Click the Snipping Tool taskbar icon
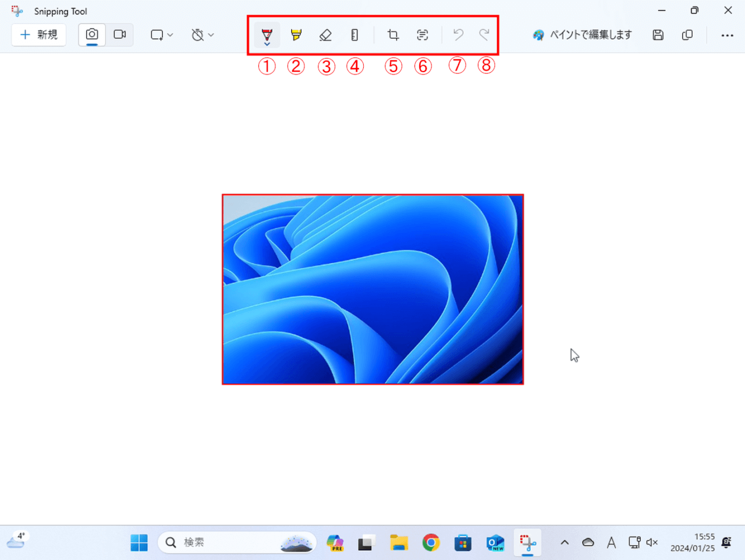This screenshot has width=745, height=560. 528,543
